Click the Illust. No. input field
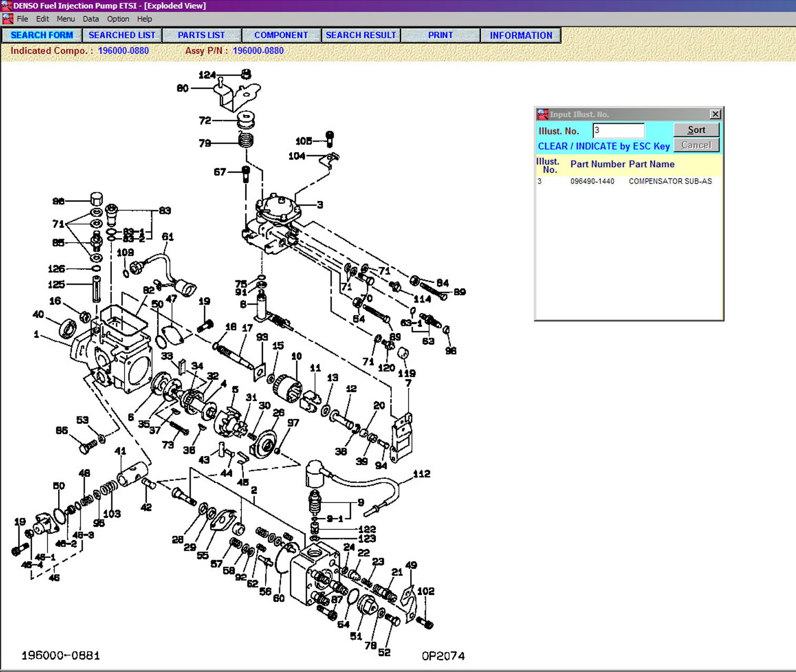Image resolution: width=796 pixels, height=672 pixels. pyautogui.click(x=618, y=130)
